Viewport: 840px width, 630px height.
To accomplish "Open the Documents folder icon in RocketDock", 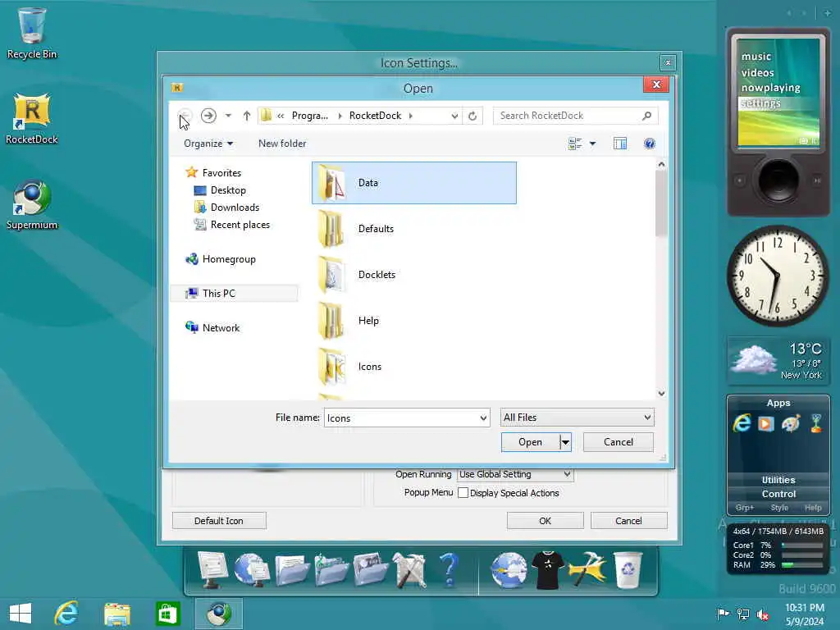I will pyautogui.click(x=292, y=571).
